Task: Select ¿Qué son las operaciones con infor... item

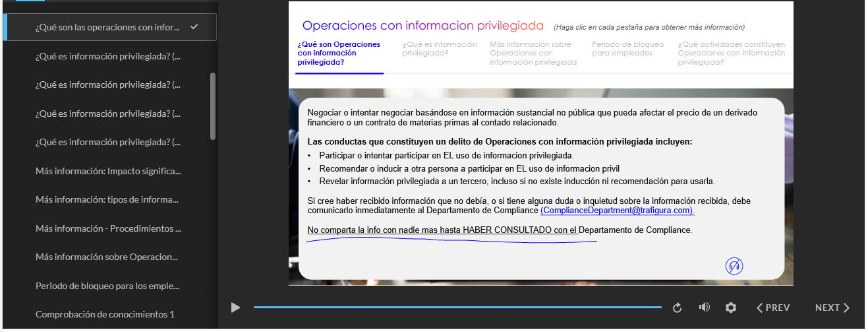Action: click(x=110, y=27)
